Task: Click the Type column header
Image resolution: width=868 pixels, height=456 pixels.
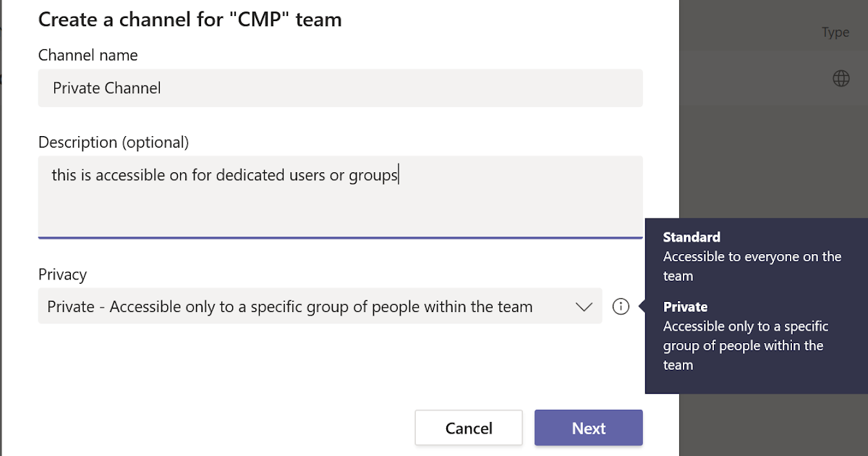Action: coord(835,33)
